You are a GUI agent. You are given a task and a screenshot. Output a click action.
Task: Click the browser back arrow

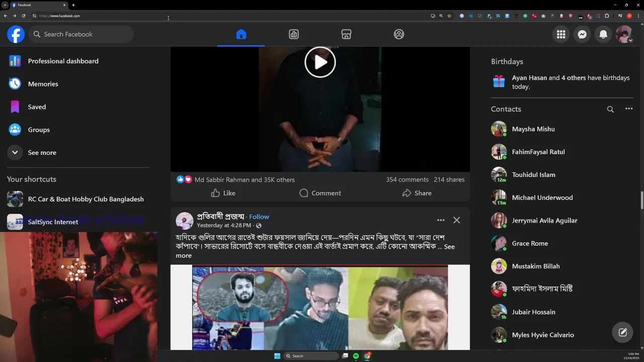click(x=6, y=16)
